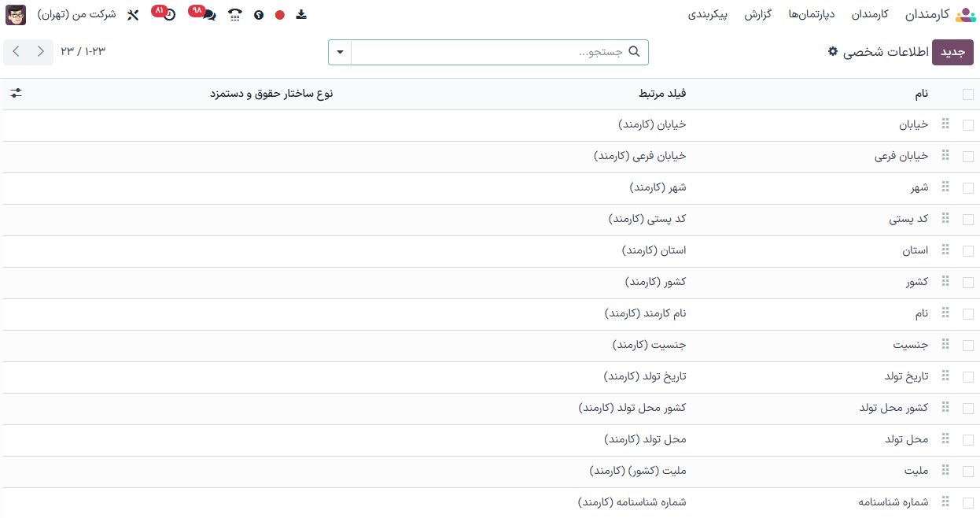The image size is (980, 518).
Task: Click into the جستجو search field
Action: (x=488, y=52)
